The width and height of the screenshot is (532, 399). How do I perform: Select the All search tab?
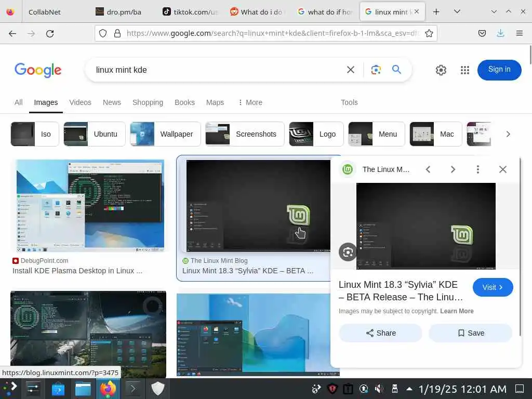pos(19,102)
